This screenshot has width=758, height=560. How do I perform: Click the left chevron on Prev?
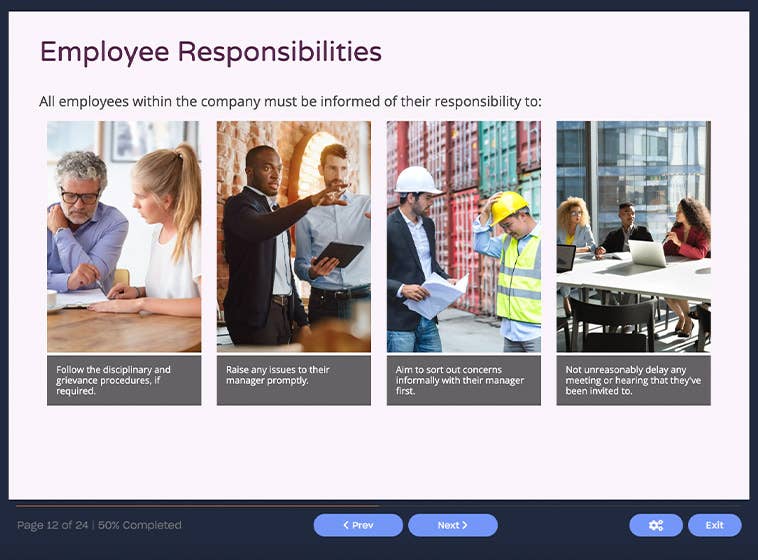click(346, 525)
